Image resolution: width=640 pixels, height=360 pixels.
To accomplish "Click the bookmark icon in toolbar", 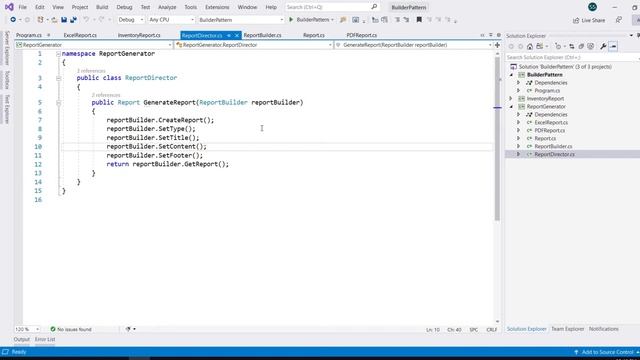I will pos(419,20).
